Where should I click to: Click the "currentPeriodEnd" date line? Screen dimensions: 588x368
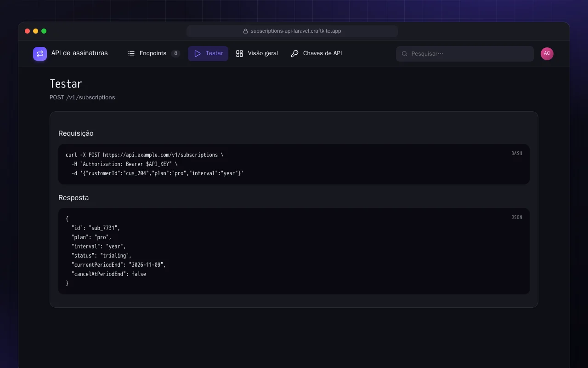(119, 265)
